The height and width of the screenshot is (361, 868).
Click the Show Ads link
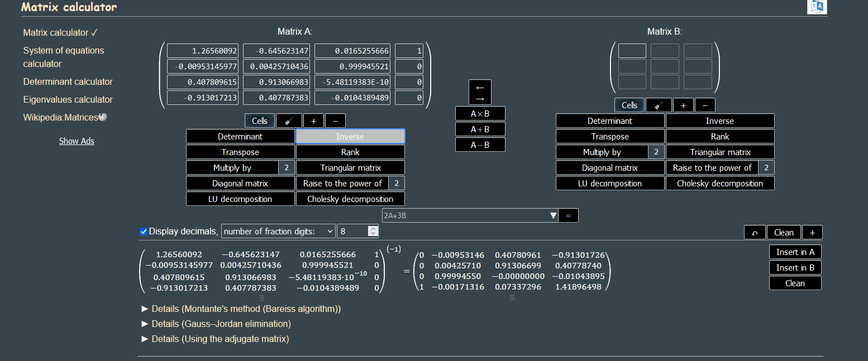click(77, 141)
